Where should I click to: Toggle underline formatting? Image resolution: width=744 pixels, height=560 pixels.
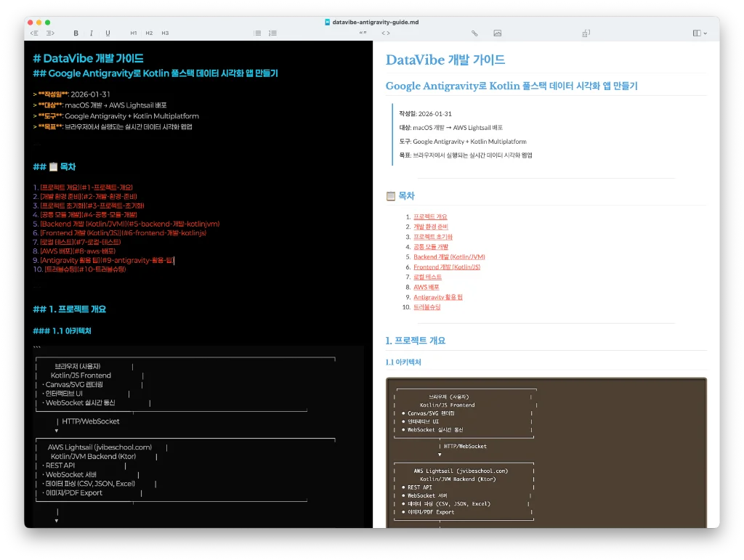pos(108,33)
